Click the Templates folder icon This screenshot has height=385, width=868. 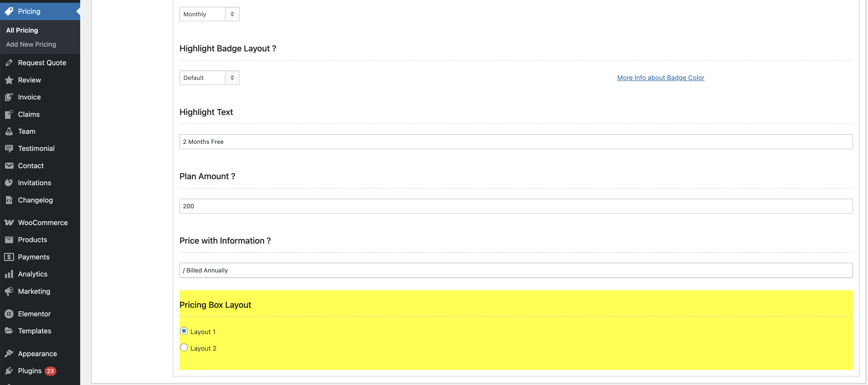coord(9,331)
